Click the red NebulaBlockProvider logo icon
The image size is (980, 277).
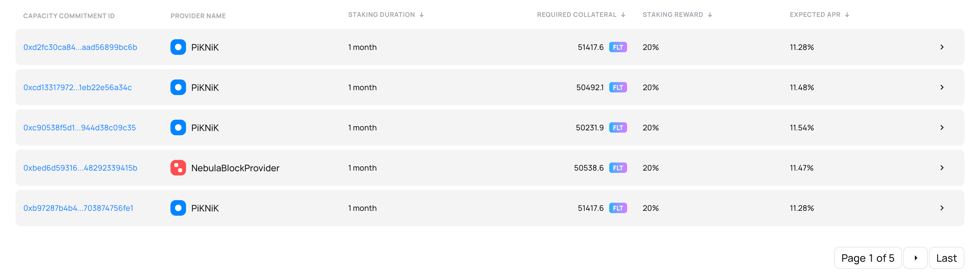click(178, 168)
